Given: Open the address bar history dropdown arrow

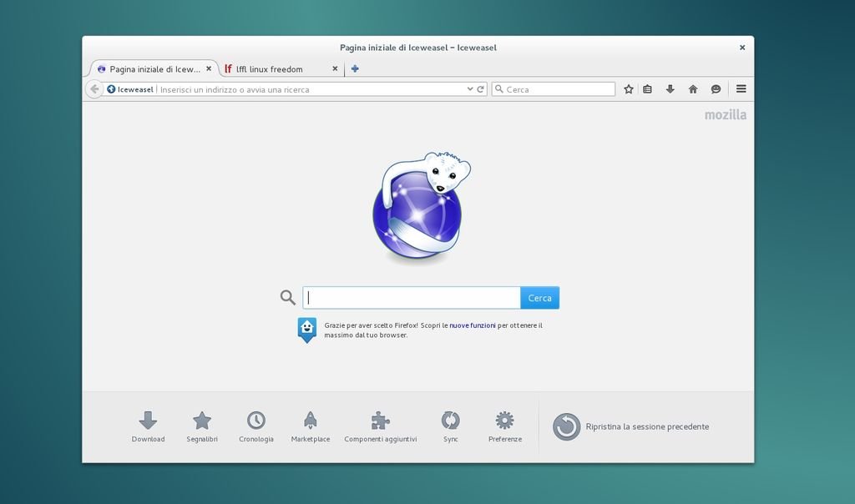Looking at the screenshot, I should [469, 88].
